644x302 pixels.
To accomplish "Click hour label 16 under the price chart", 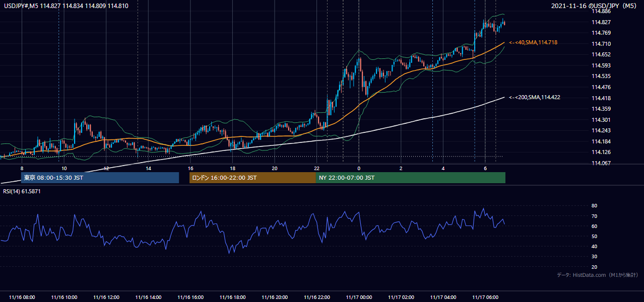I will point(190,168).
